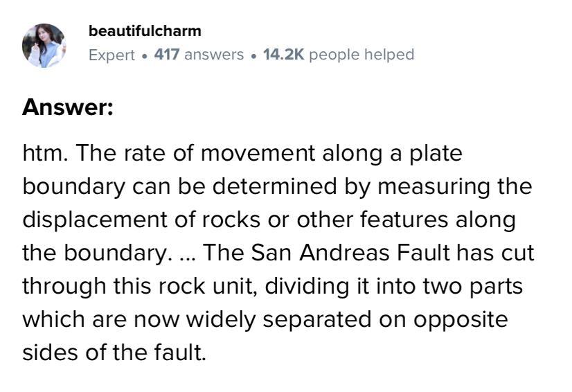Click the final words 'sides of the fault.'
Viewport: 572px width, 392px height.
tap(114, 353)
